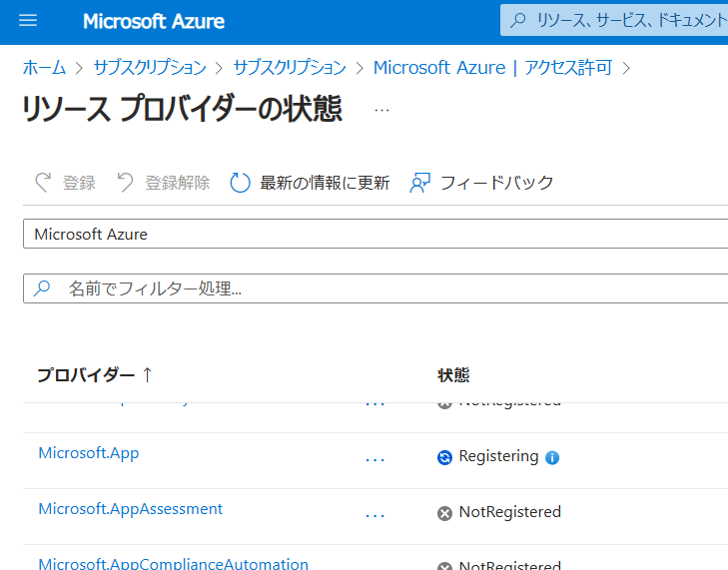Viewport: 728px width, 570px height.
Task: Focus the 名前でフィルター処理 filter field
Action: pyautogui.click(x=375, y=288)
